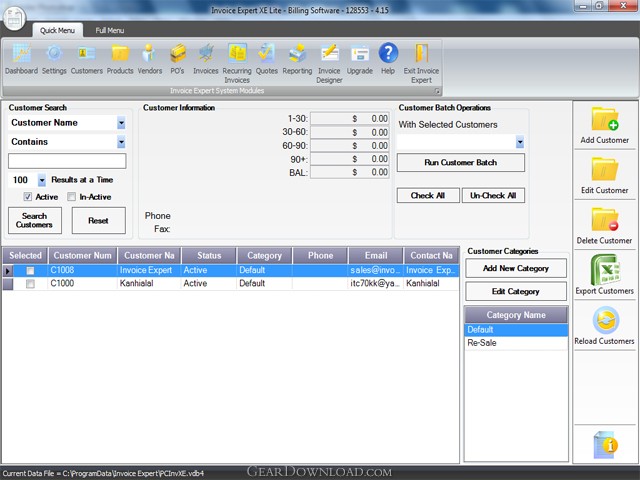Screen dimensions: 640x480
Task: Click the Export Customers Excel icon
Action: (605, 269)
